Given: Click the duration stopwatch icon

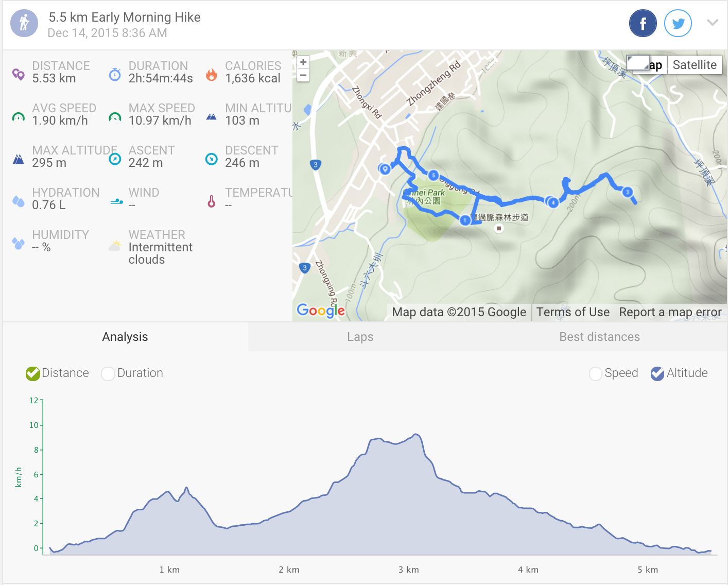Looking at the screenshot, I should coord(115,75).
